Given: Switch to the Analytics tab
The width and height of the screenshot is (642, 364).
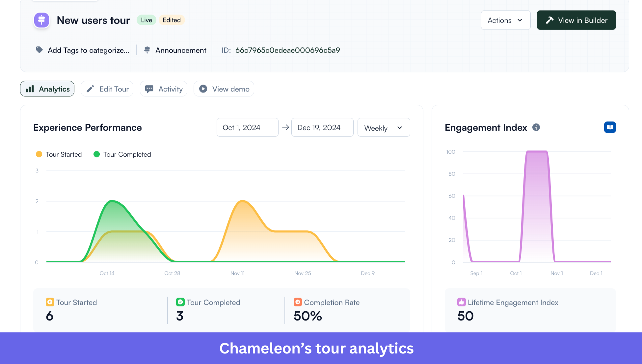Looking at the screenshot, I should pos(47,89).
